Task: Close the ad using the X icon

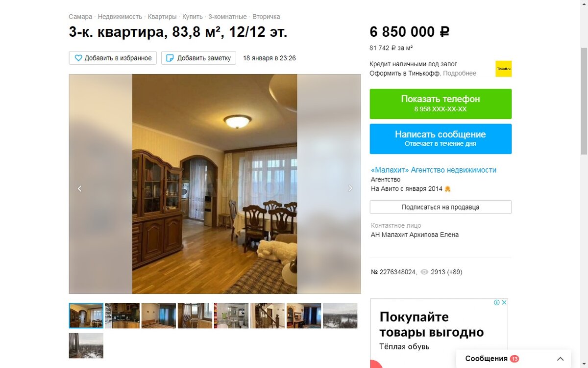Action: (x=504, y=303)
